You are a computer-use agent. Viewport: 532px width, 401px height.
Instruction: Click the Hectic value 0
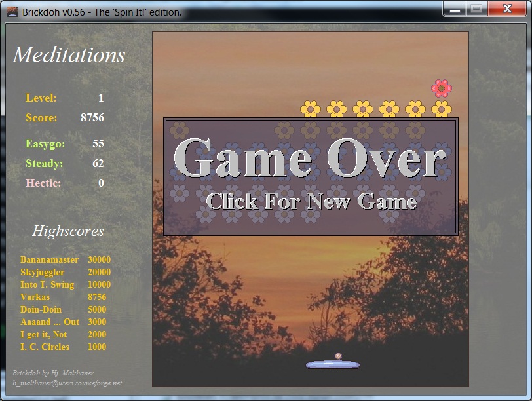pos(101,183)
